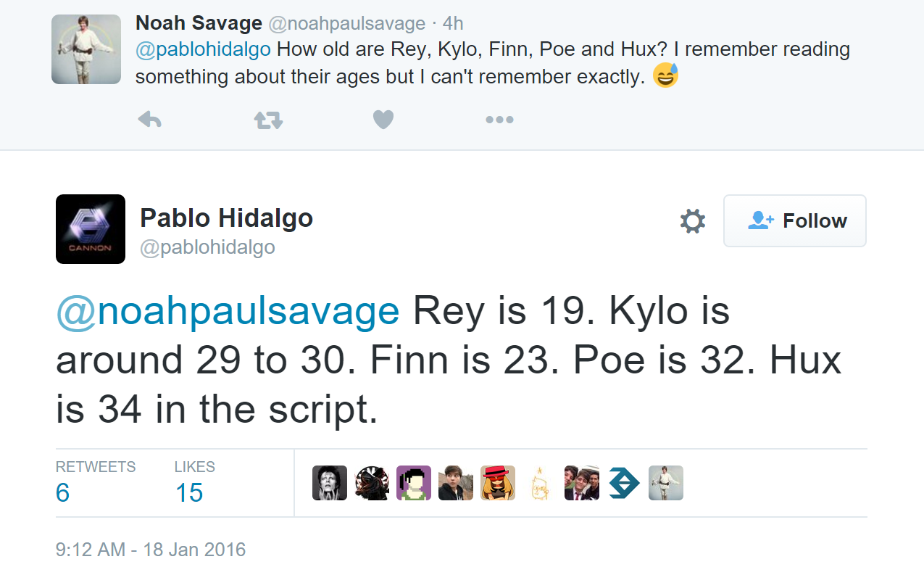Viewport: 924px width, 575px height.
Task: Open the pixel-art purple liker avatar
Action: 414,483
